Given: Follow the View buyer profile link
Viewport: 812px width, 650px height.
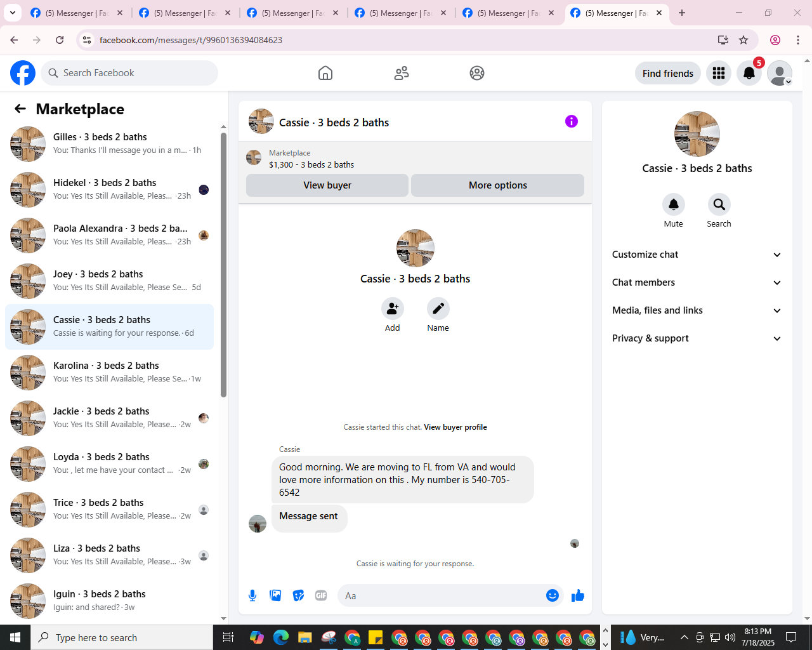Looking at the screenshot, I should coord(455,427).
